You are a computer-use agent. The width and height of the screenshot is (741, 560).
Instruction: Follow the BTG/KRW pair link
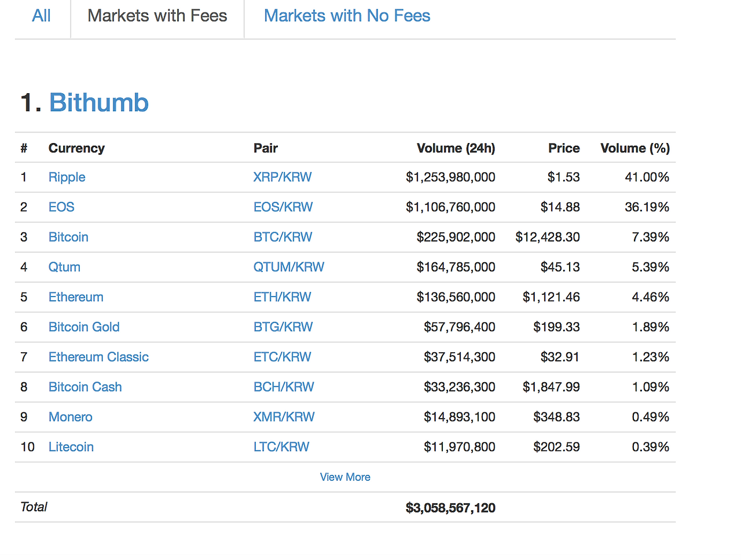point(283,327)
